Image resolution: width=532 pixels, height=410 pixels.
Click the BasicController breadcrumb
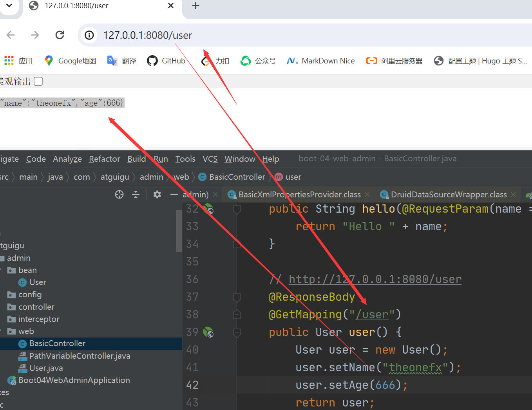232,177
